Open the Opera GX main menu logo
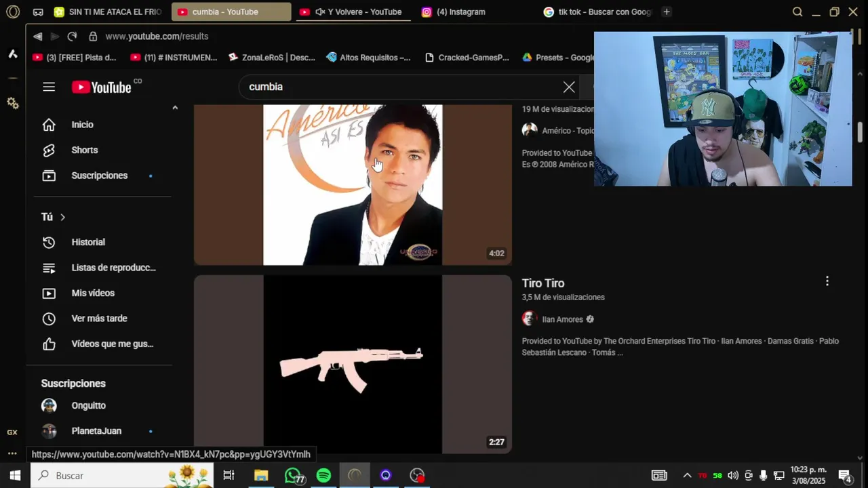Viewport: 868px width, 488px height. (13, 12)
